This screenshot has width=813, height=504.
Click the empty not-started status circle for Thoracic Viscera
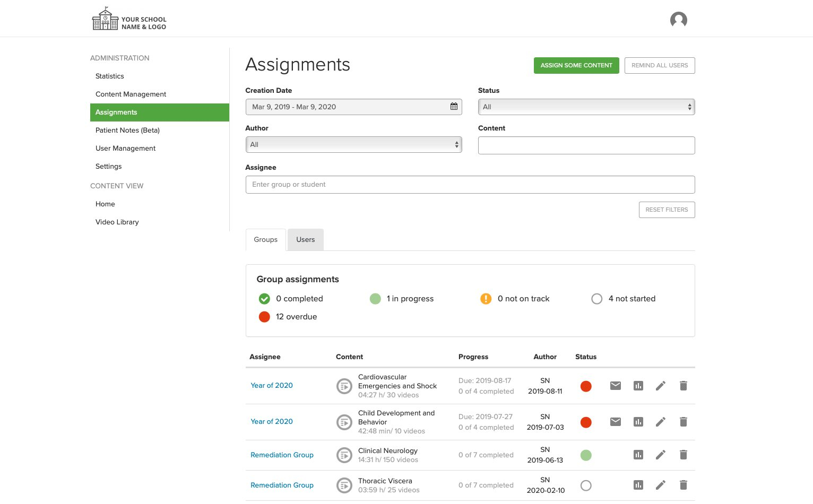click(586, 485)
